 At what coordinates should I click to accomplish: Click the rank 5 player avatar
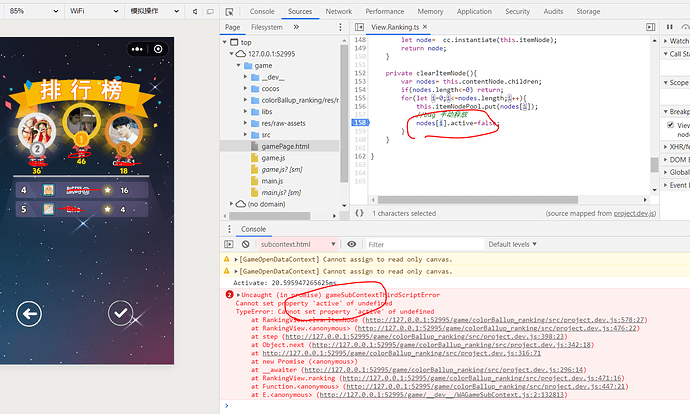coord(48,209)
